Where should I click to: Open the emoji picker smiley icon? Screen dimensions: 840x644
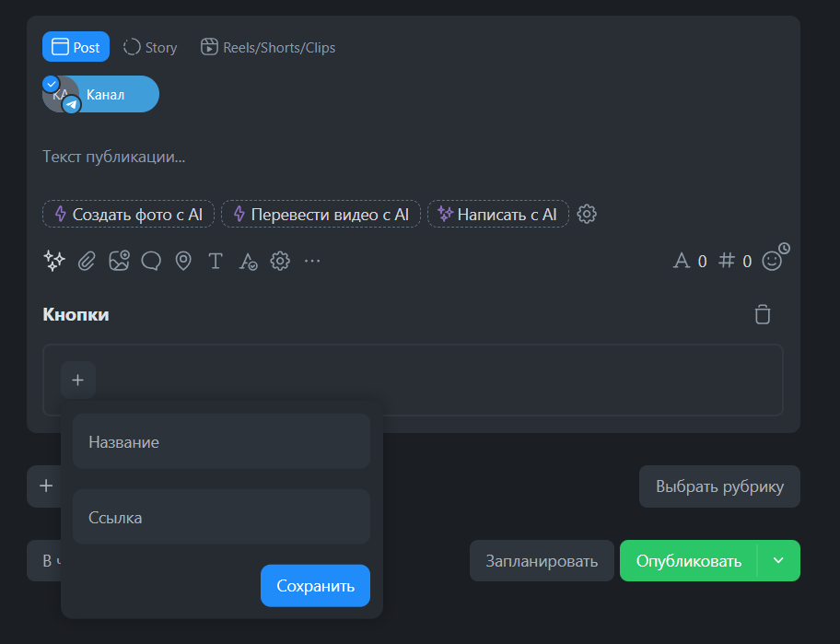point(772,261)
